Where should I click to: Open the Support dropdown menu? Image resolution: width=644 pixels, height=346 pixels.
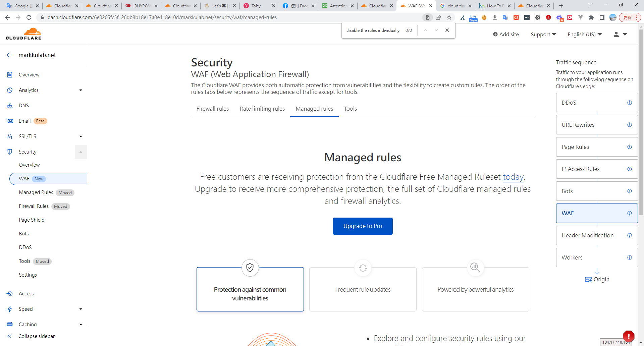pos(543,34)
